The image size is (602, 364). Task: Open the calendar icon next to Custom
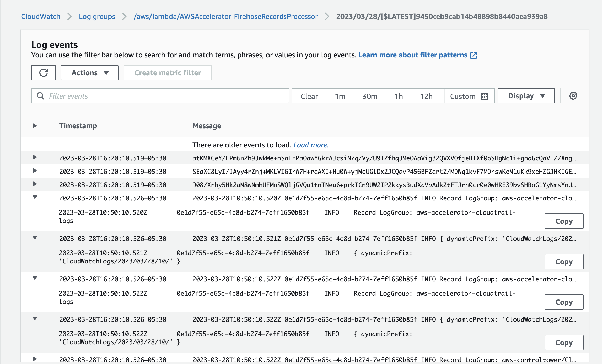click(484, 96)
